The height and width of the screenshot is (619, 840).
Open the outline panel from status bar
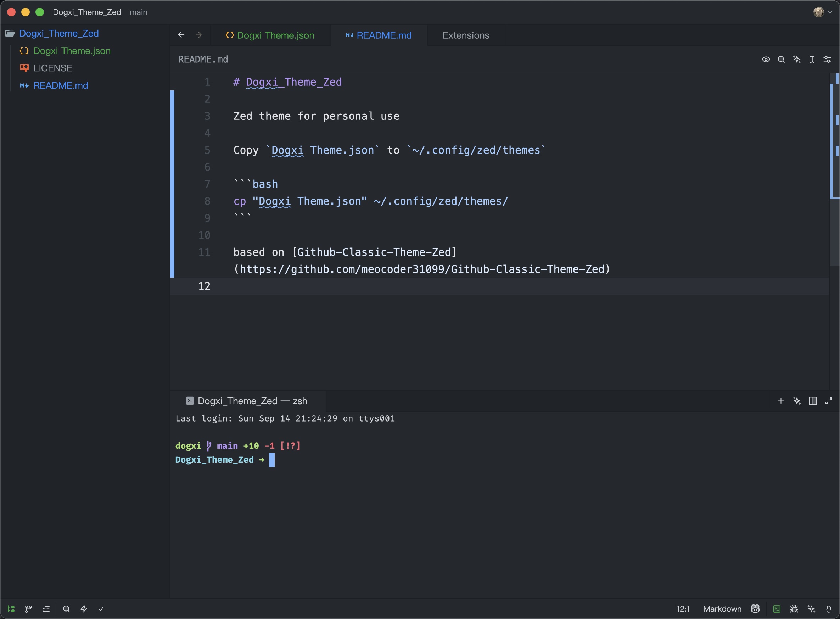(46, 609)
